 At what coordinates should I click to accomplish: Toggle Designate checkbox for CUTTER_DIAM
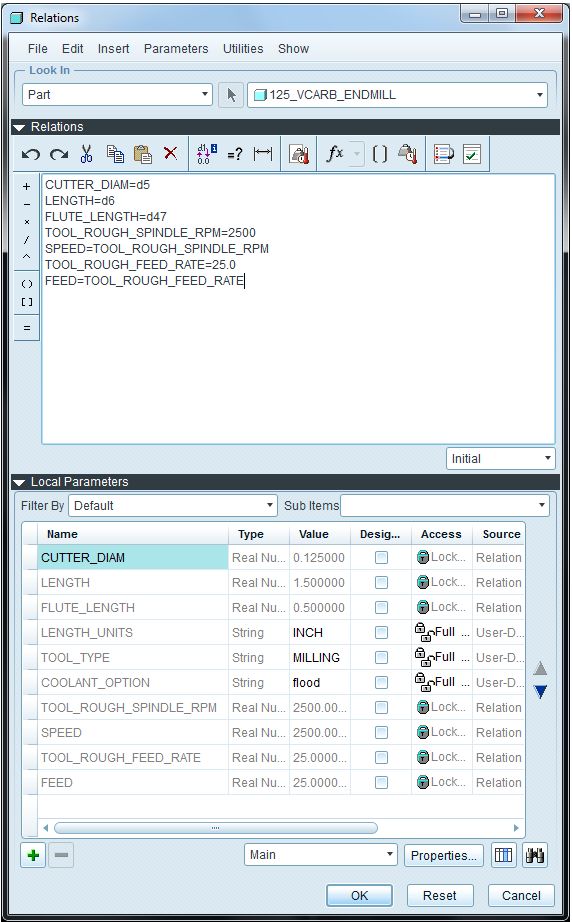point(382,557)
